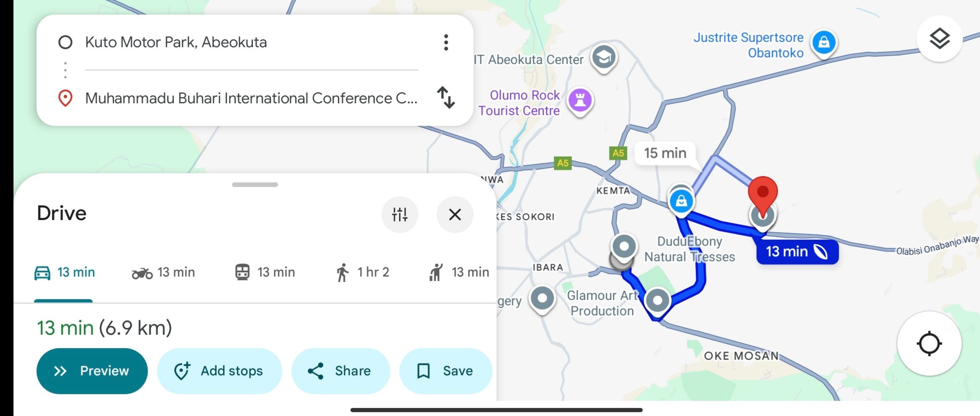Select the car driving tab

click(x=64, y=272)
